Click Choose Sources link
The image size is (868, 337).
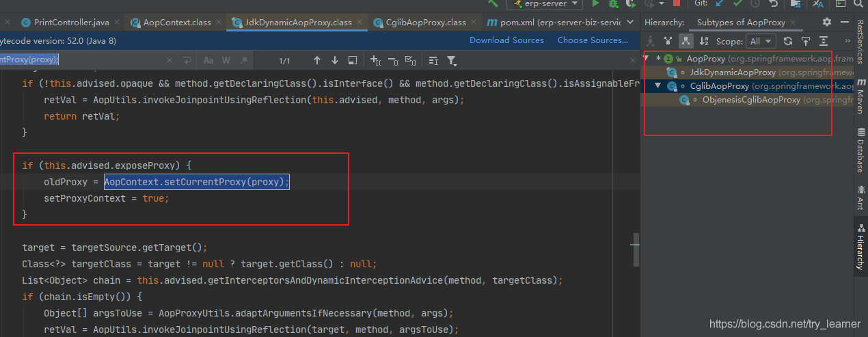point(593,40)
